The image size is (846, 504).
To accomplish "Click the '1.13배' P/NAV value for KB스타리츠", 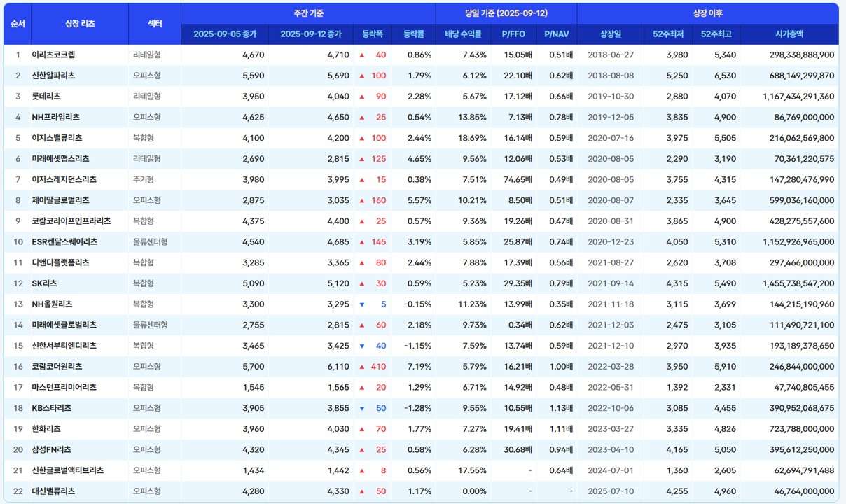I will pos(561,408).
